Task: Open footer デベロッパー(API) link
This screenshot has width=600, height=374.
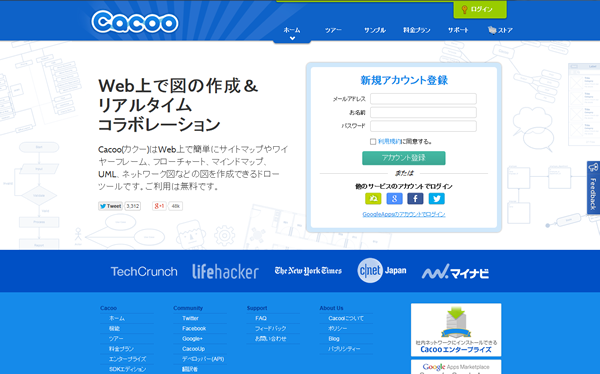Action: (203, 359)
